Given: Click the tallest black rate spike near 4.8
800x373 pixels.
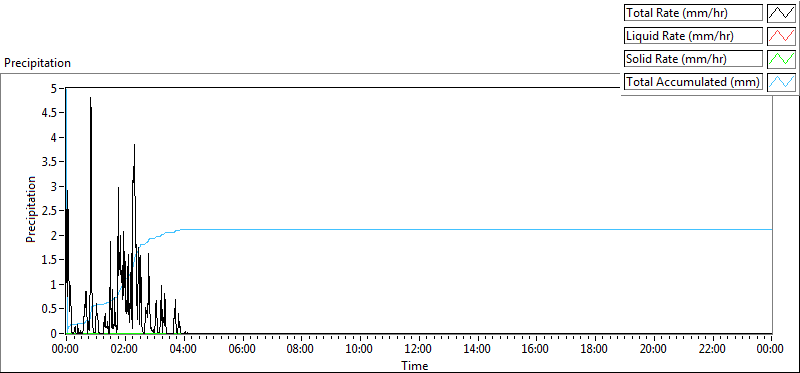Looking at the screenshot, I should 91,100.
